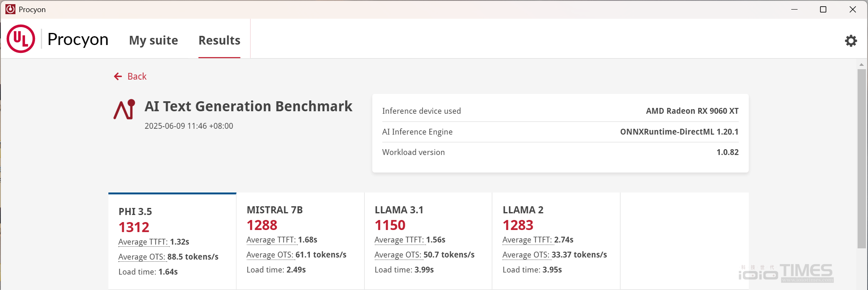This screenshot has height=290, width=868.
Task: Click Average TTFT label under LLAMA 2
Action: click(527, 240)
